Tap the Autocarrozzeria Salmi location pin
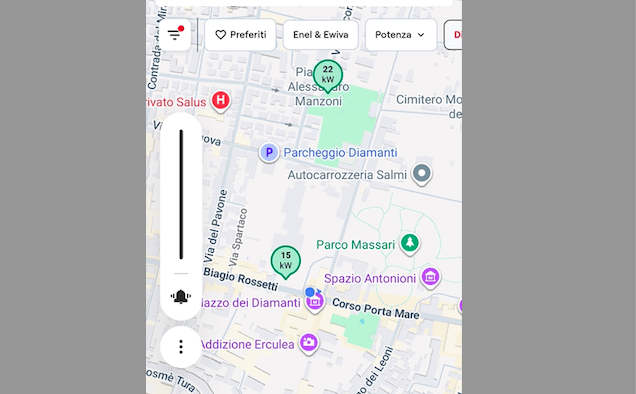 point(422,174)
